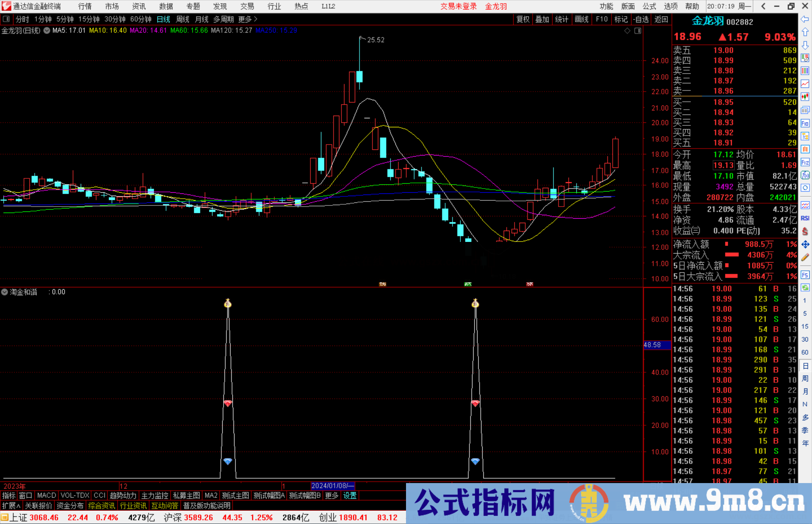The width and height of the screenshot is (812, 524).
Task: Click the F5 refresh sidebar icon
Action: [805, 275]
